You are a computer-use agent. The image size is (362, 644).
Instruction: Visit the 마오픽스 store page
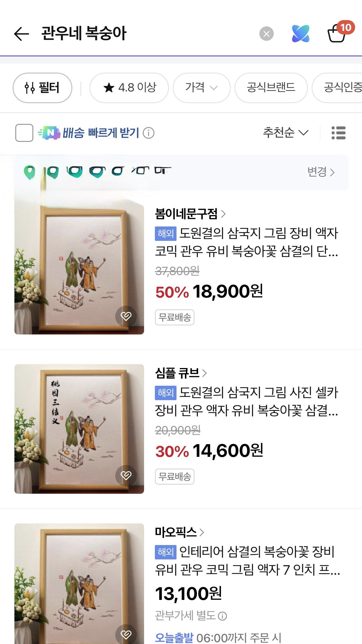[179, 532]
